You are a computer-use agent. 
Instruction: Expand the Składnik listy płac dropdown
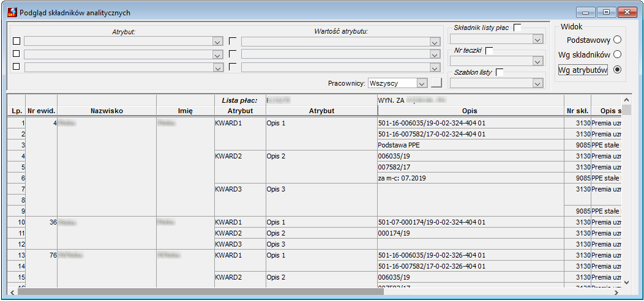[x=537, y=39]
